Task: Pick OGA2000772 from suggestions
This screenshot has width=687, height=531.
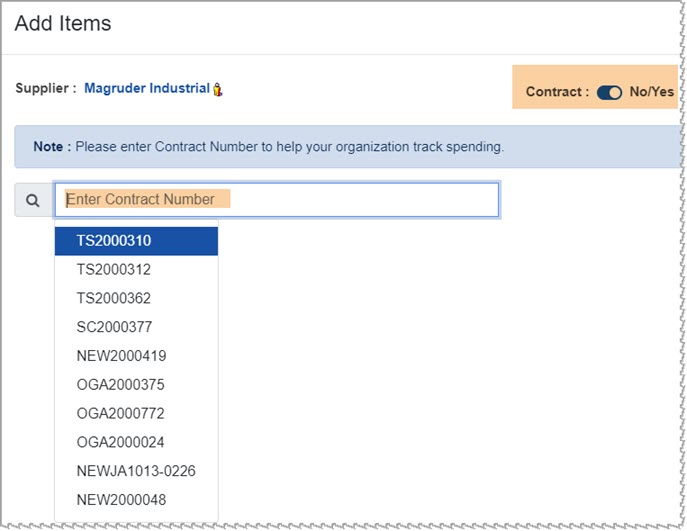Action: pyautogui.click(x=136, y=413)
